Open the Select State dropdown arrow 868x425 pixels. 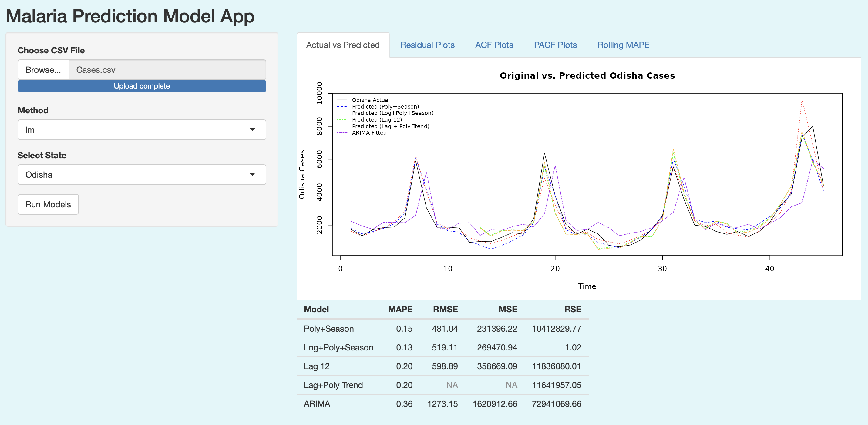[252, 174]
